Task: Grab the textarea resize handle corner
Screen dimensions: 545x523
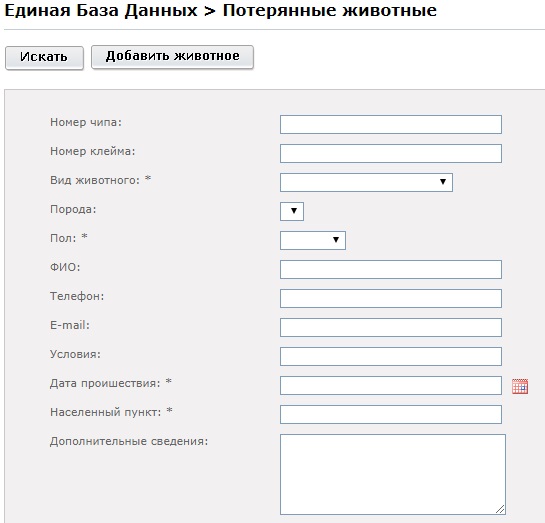Action: (x=500, y=509)
